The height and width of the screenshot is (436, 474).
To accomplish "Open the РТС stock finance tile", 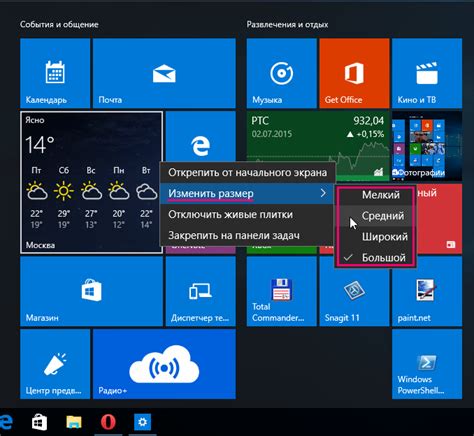I will [318, 137].
